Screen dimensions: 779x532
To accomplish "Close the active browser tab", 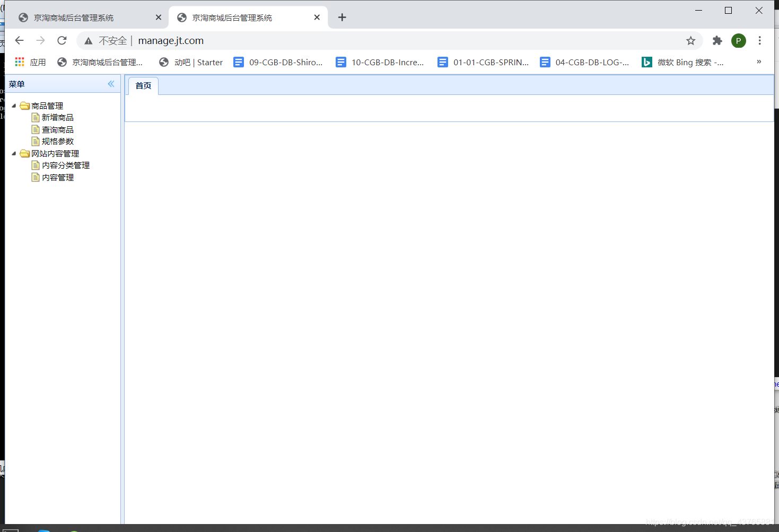I will click(317, 18).
